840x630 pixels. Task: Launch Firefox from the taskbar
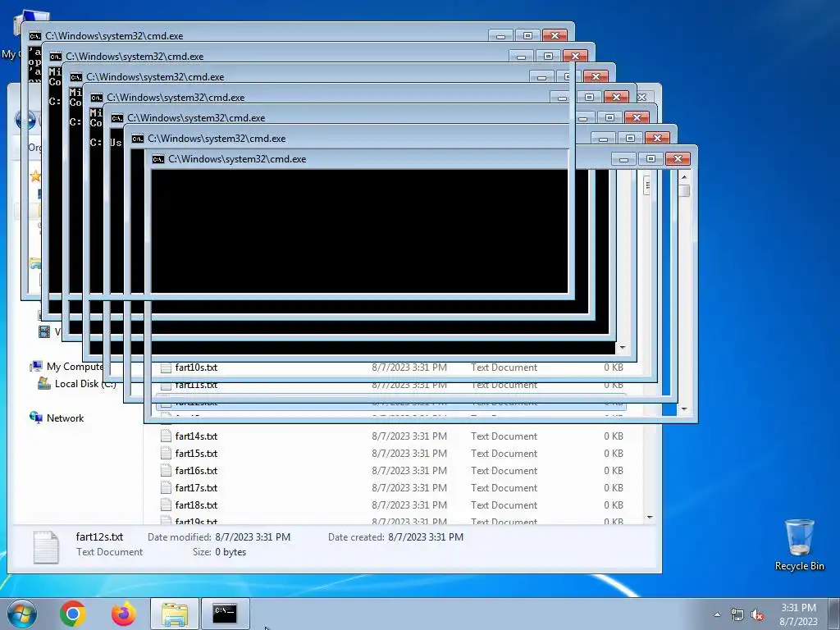click(123, 614)
